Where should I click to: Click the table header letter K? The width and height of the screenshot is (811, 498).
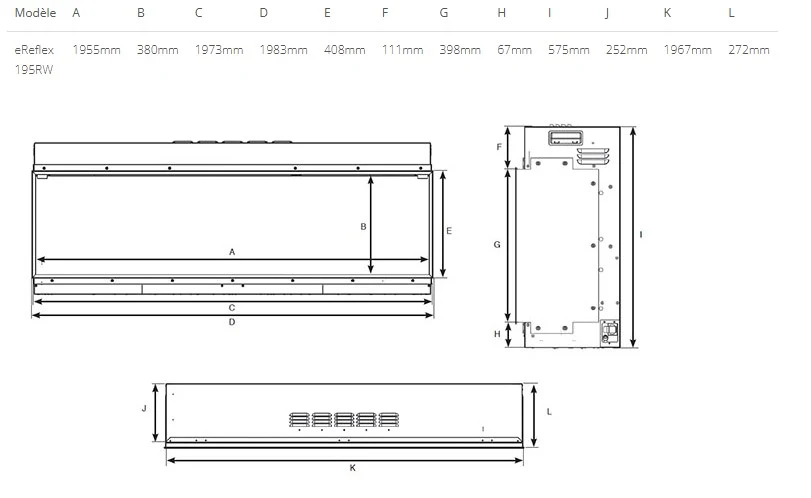[667, 13]
